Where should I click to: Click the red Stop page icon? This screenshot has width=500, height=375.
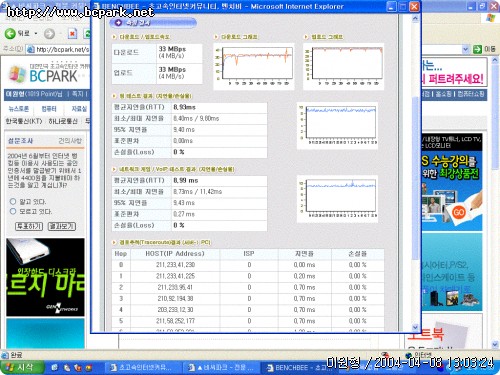click(72, 33)
